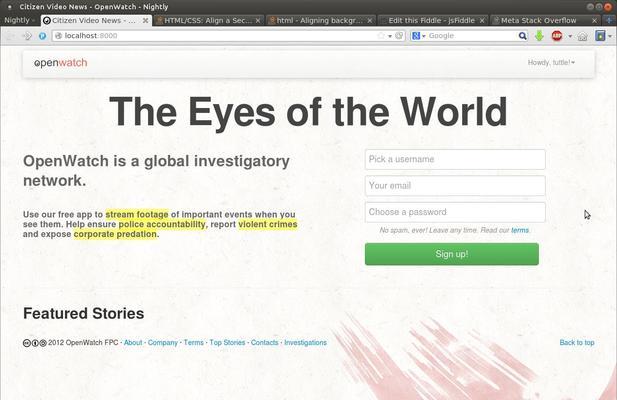Open the Terms footer link

[x=194, y=343]
